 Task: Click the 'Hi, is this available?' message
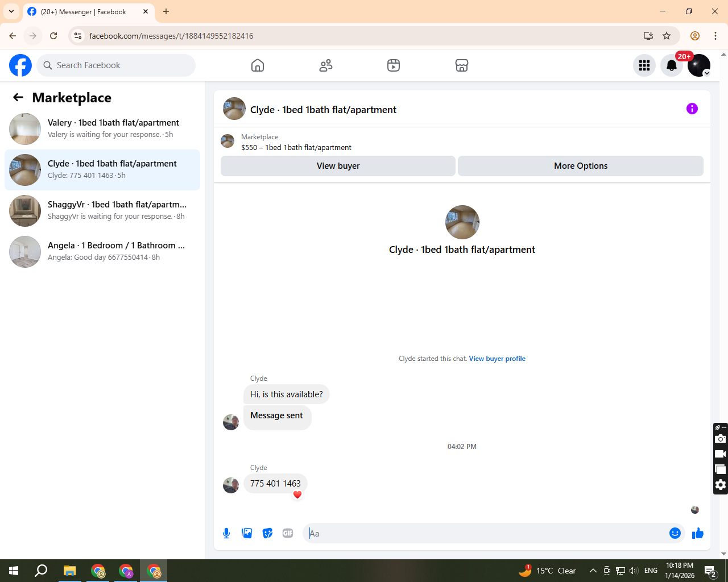287,394
